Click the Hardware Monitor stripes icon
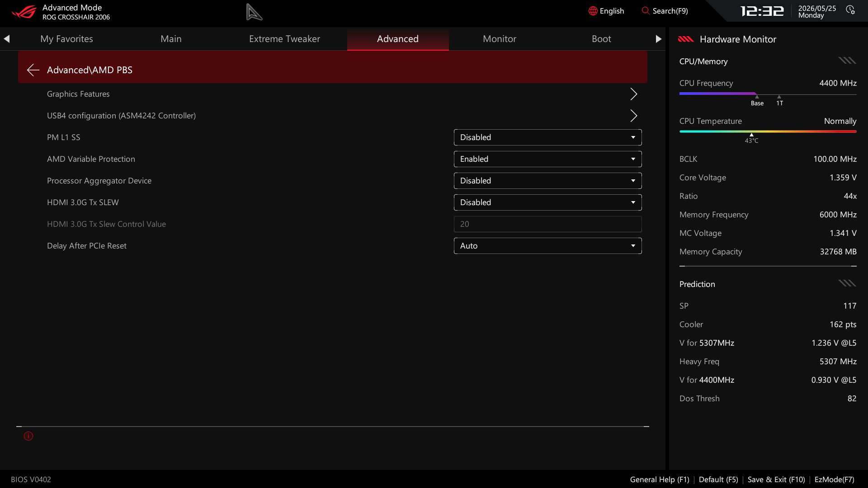 [x=686, y=39]
